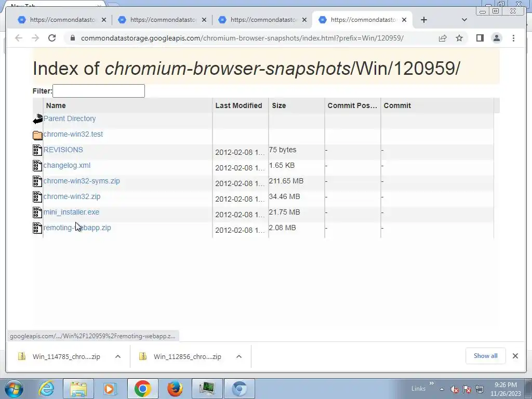The image size is (532, 399).
Task: Click the browser forward arrow
Action: pos(35,38)
